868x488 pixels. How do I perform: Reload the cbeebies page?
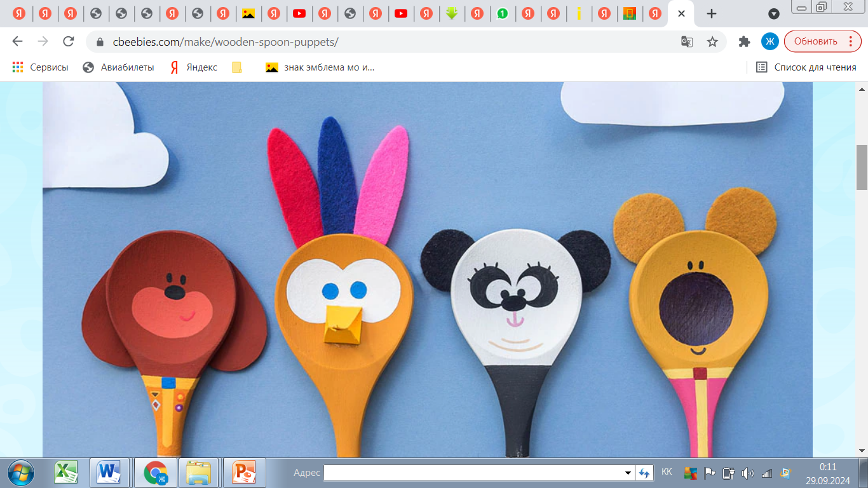(68, 41)
